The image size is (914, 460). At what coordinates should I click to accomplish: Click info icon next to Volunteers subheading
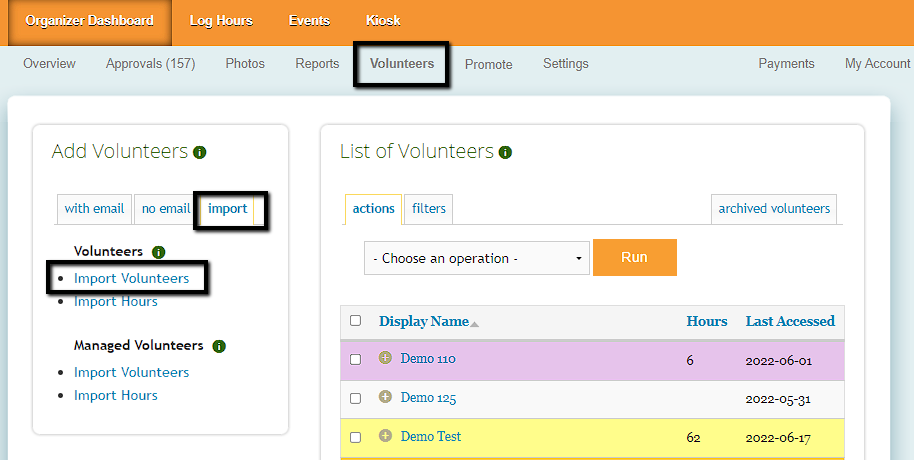[159, 252]
